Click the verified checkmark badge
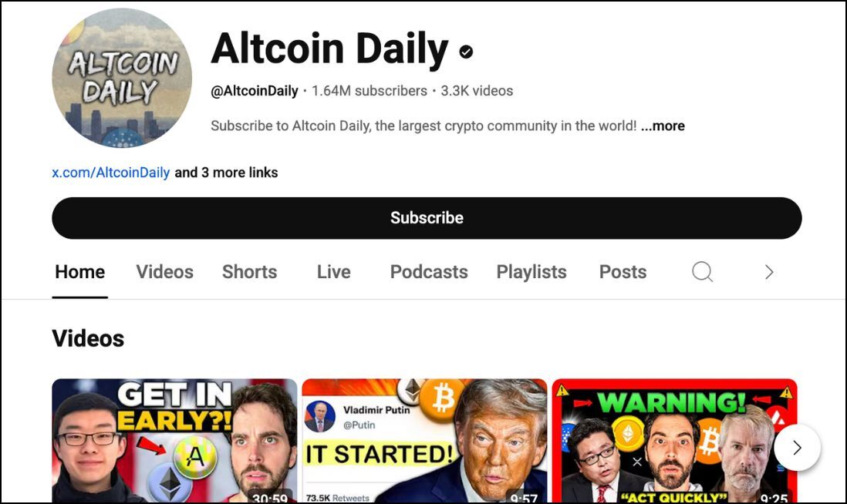Image resolution: width=847 pixels, height=504 pixels. (466, 52)
